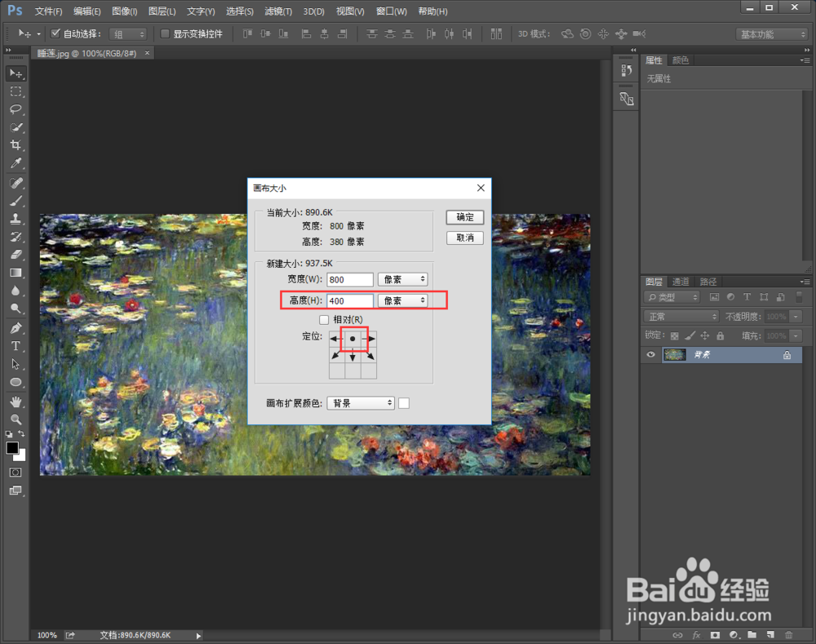816x644 pixels.
Task: Toggle Quick Mask mode icon
Action: [16, 473]
